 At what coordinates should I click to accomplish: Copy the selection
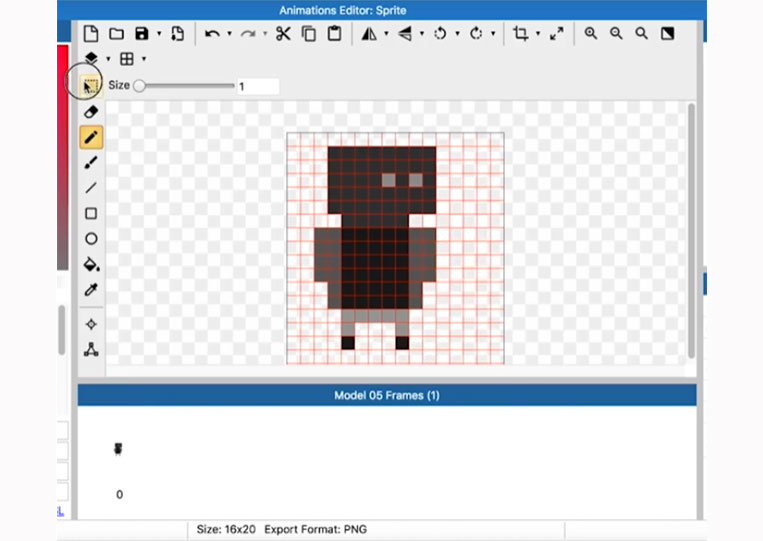(x=309, y=34)
